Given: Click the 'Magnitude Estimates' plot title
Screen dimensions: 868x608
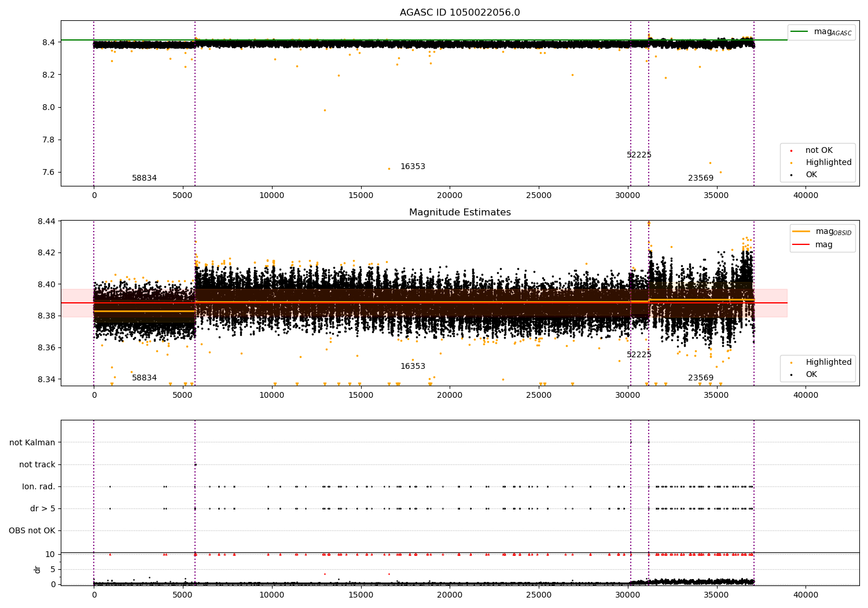Looking at the screenshot, I should (459, 213).
